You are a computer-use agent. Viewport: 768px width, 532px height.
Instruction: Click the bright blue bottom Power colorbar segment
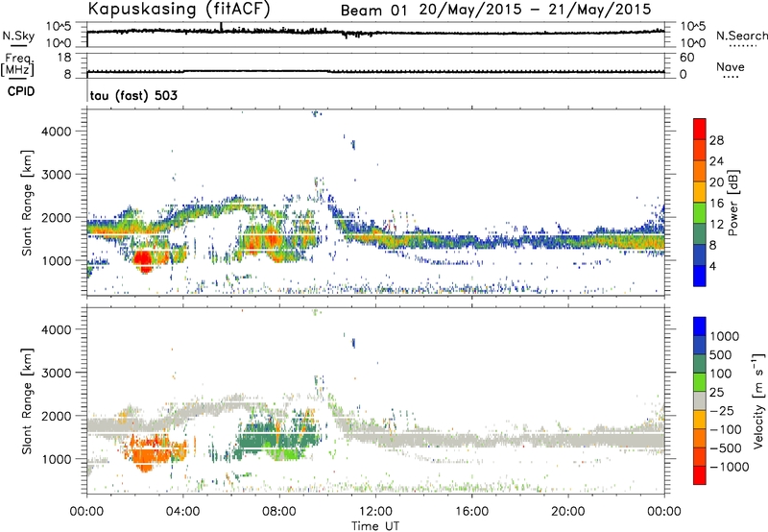[x=700, y=276]
